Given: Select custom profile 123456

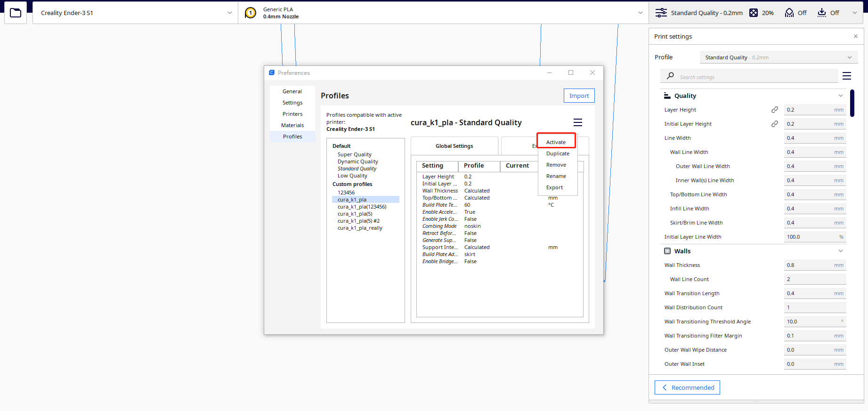Looking at the screenshot, I should (346, 193).
